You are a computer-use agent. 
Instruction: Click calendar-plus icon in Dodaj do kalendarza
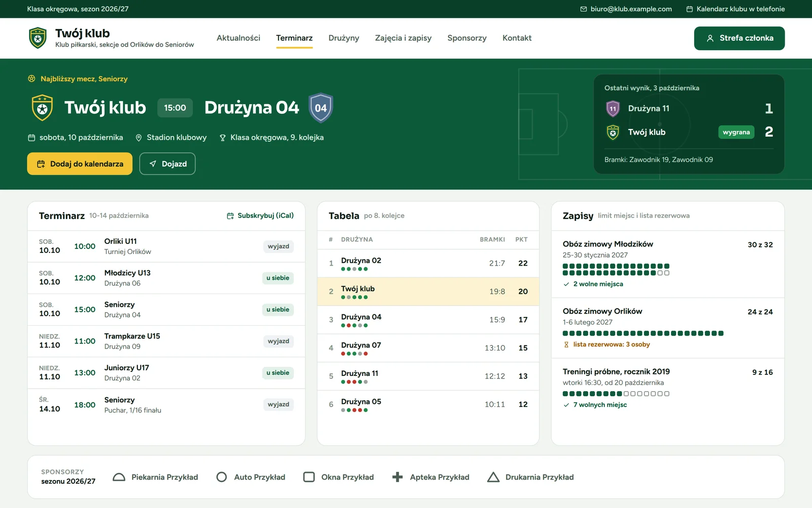41,164
